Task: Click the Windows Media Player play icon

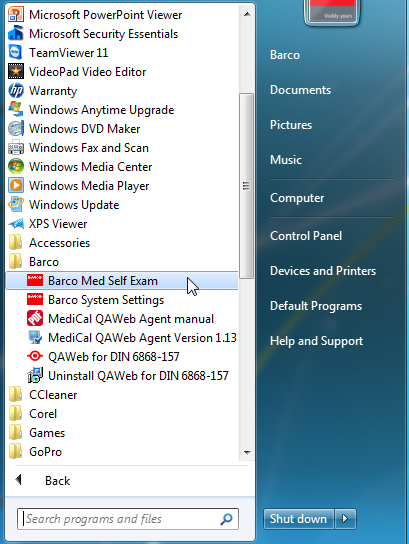Action: pos(16,186)
